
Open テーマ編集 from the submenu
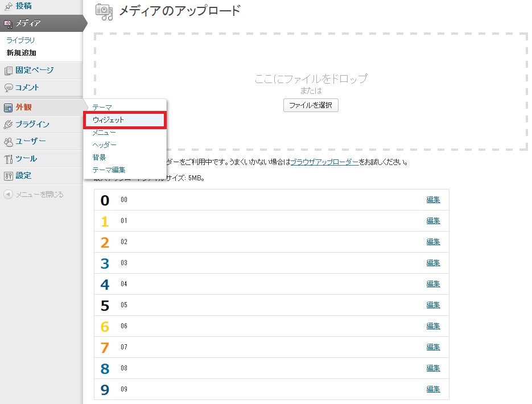click(109, 170)
